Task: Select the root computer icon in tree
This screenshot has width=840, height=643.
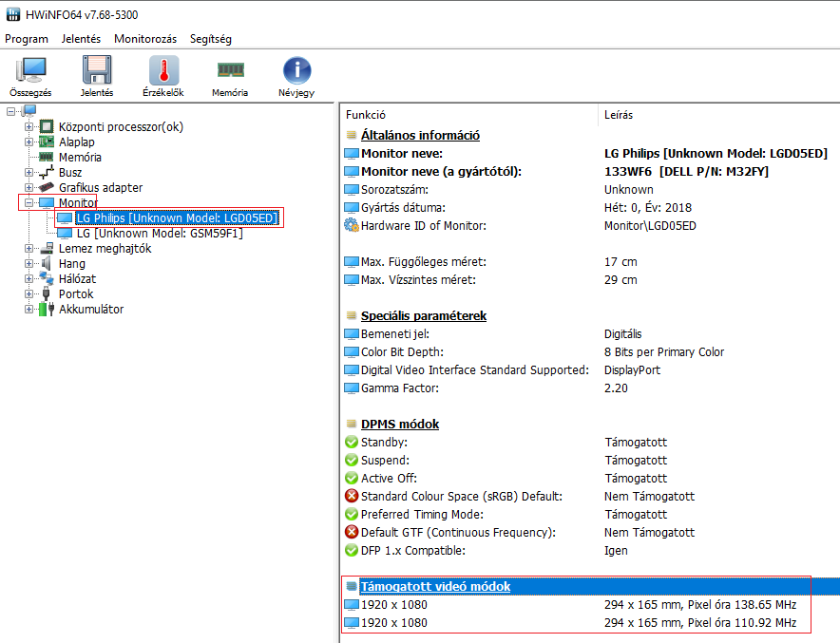Action: click(x=29, y=111)
